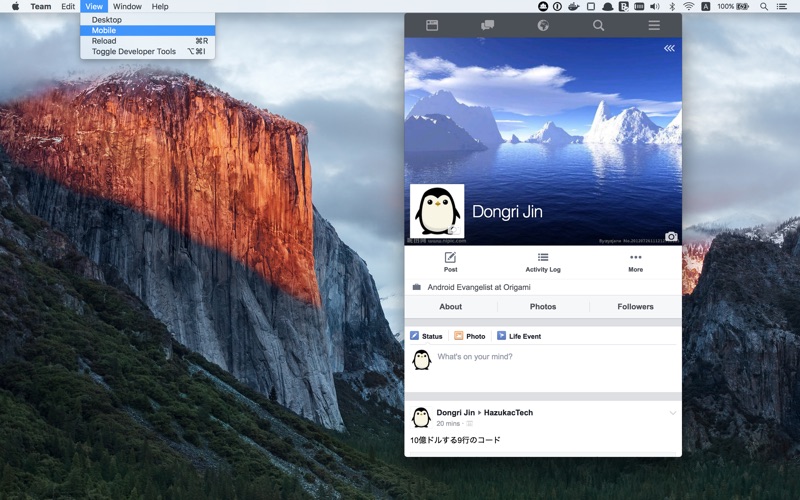Click the 1Password icon in the menu bar
800x500 pixels.
click(558, 6)
